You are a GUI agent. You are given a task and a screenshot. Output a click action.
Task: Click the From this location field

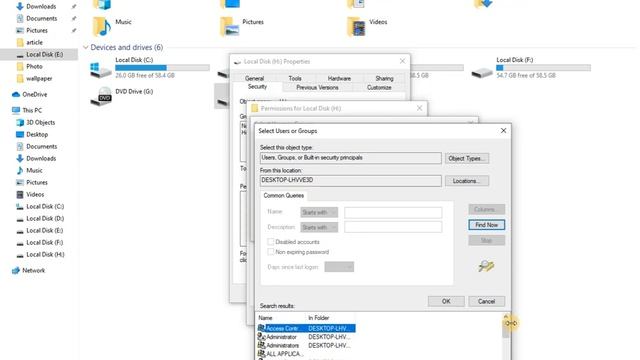click(351, 180)
